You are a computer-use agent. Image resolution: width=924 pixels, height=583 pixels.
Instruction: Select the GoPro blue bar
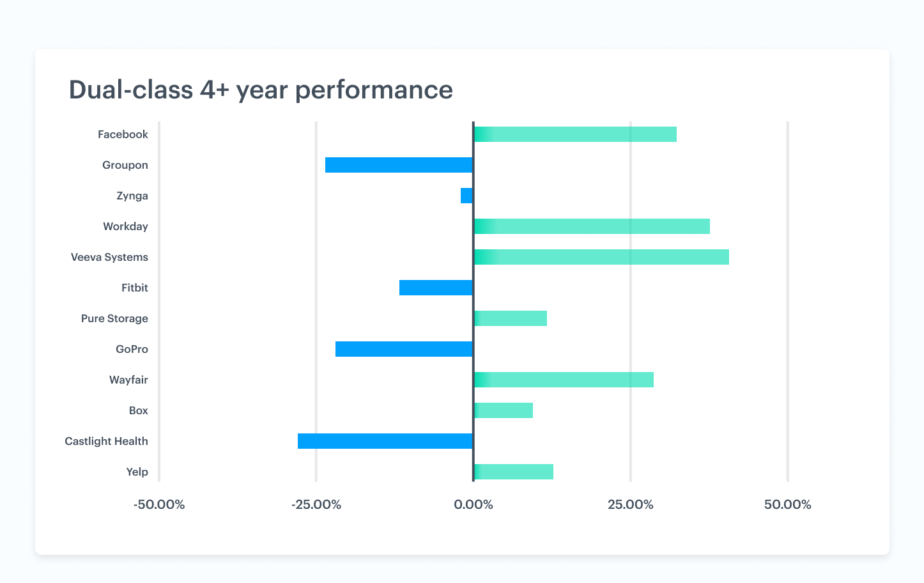(404, 349)
